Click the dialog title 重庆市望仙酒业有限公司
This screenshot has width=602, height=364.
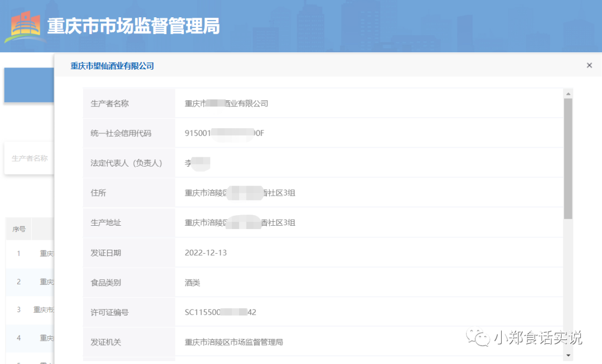tap(112, 66)
